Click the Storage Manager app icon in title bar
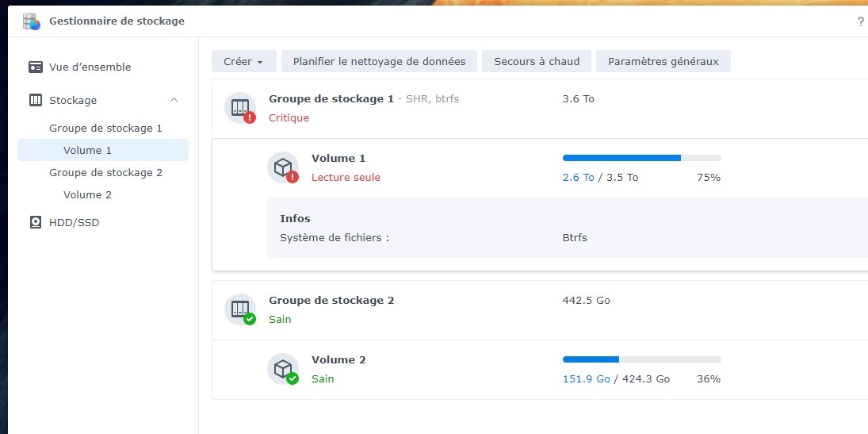Image resolution: width=868 pixels, height=434 pixels. coord(31,21)
